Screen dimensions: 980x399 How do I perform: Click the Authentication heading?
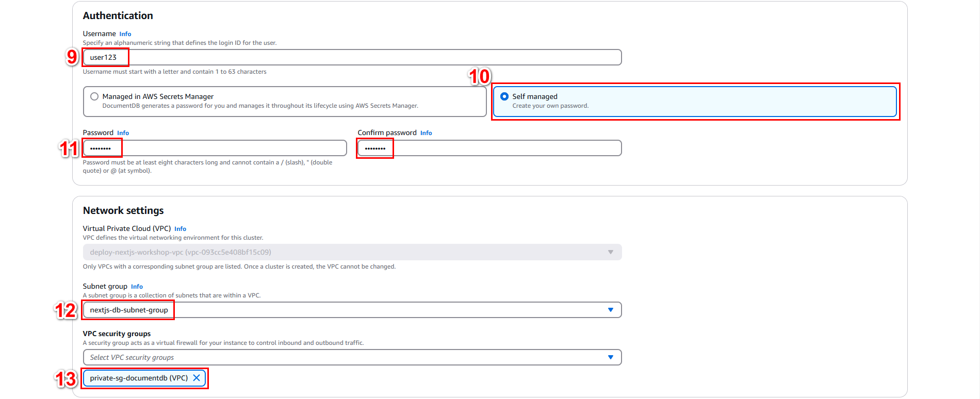118,15
